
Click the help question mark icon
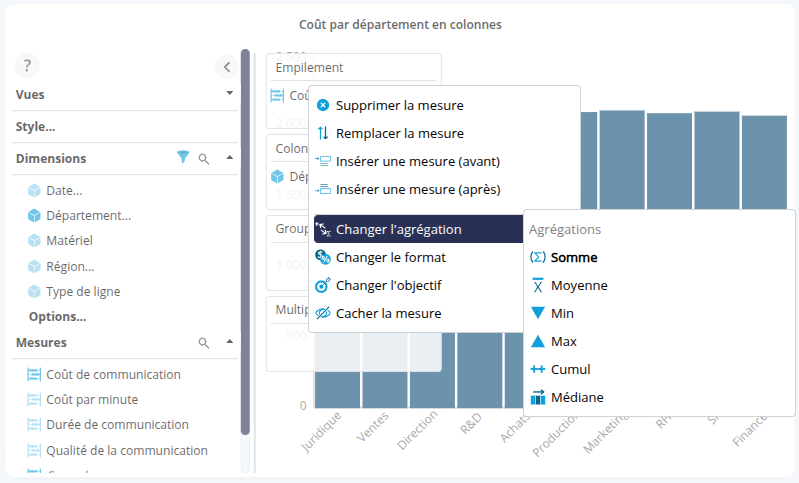27,66
